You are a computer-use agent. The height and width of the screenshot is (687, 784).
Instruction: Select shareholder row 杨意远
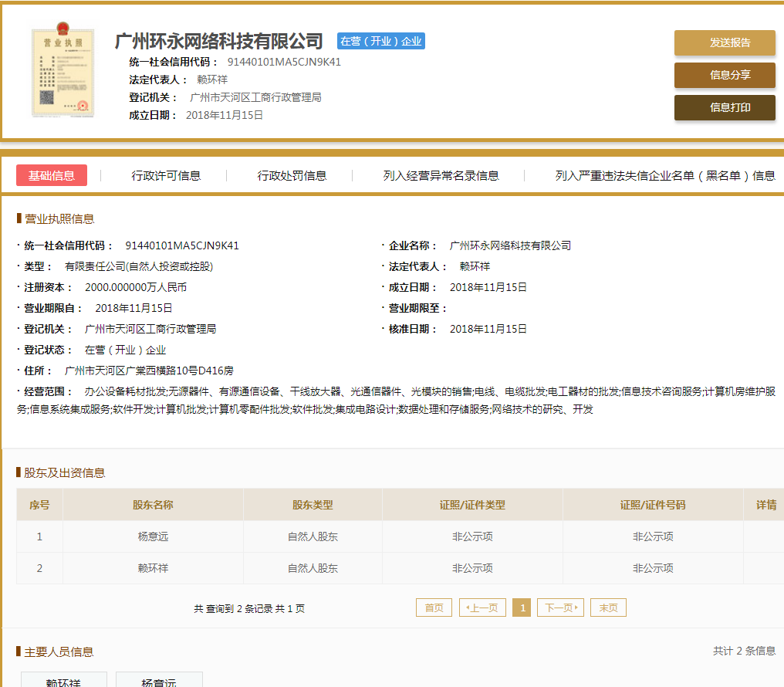coord(153,536)
